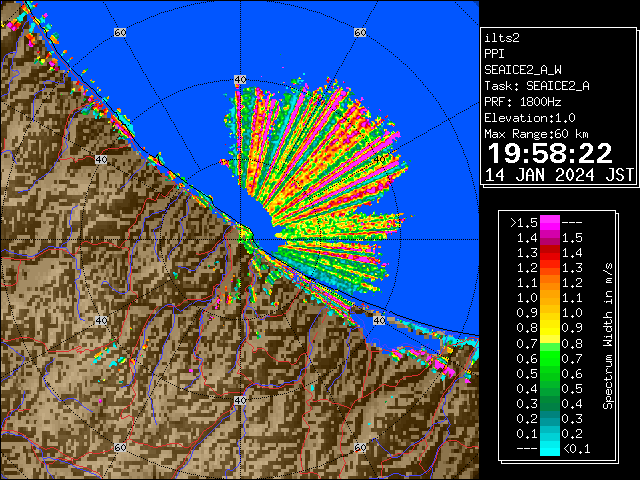Click the right-column '0.2' legend value
The height and width of the screenshot is (480, 640).
(x=572, y=433)
